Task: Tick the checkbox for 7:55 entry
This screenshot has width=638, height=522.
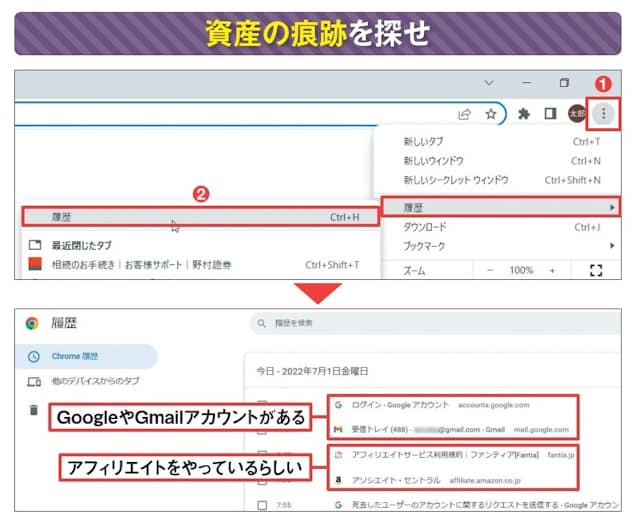Action: [x=262, y=505]
